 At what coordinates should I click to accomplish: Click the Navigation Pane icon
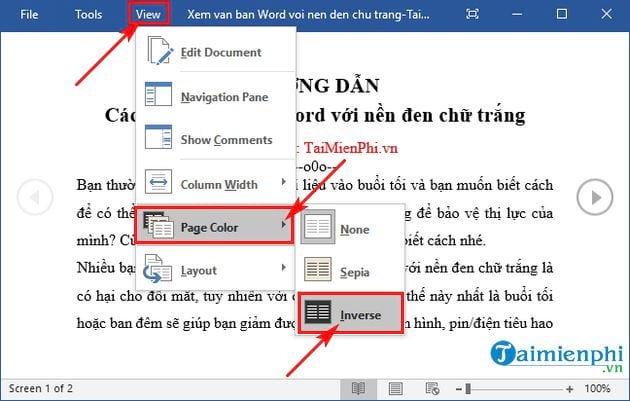(x=158, y=94)
